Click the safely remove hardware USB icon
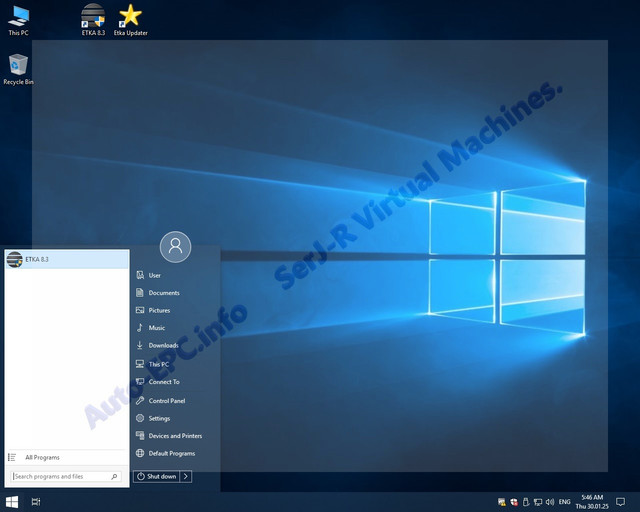 click(x=526, y=502)
